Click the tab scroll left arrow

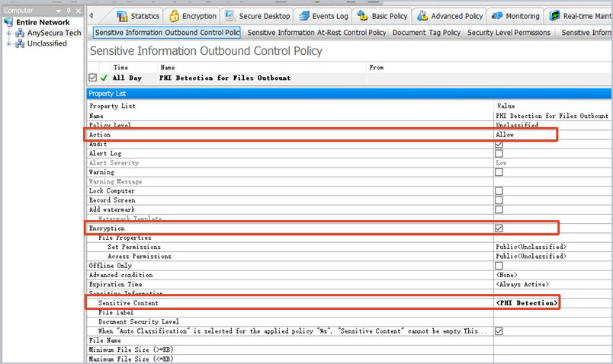point(91,16)
